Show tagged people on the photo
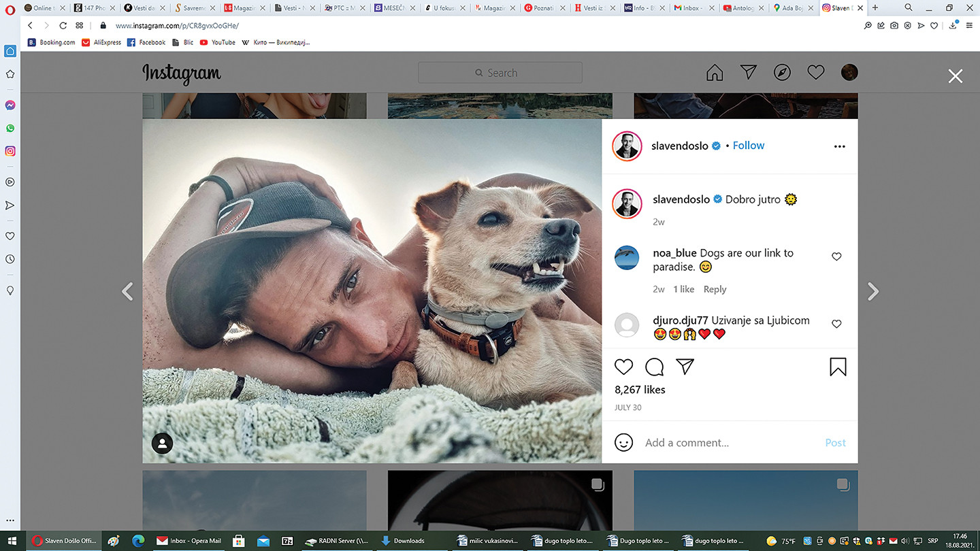Screen dimensions: 980x551 point(162,444)
